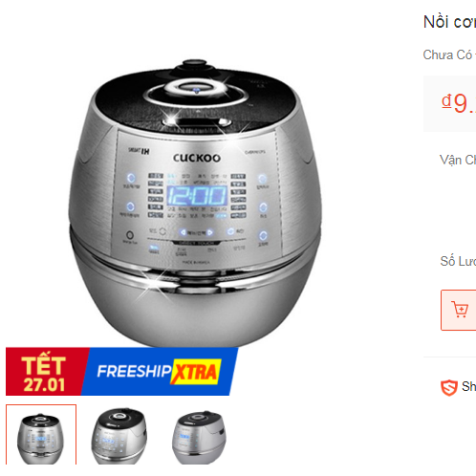Click the red price number 9
This screenshot has height=476, width=476.
[461, 103]
